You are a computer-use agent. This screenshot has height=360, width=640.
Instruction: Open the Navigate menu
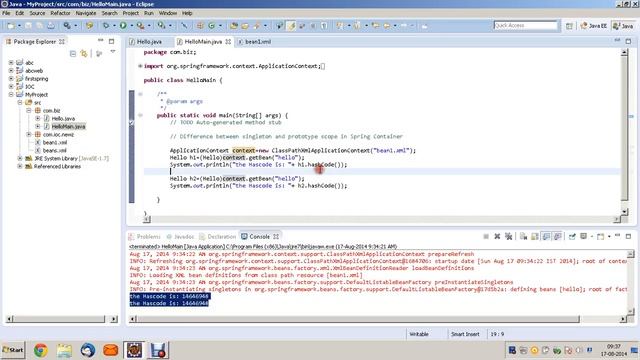(86, 13)
